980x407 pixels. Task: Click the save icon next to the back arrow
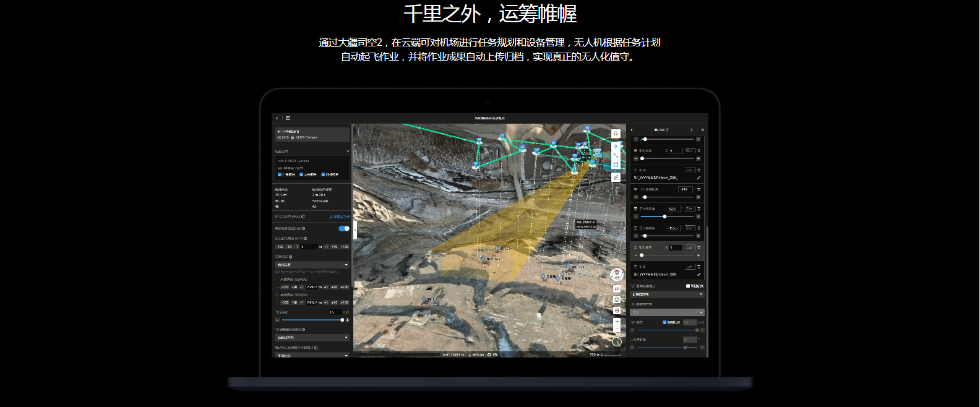pyautogui.click(x=288, y=118)
